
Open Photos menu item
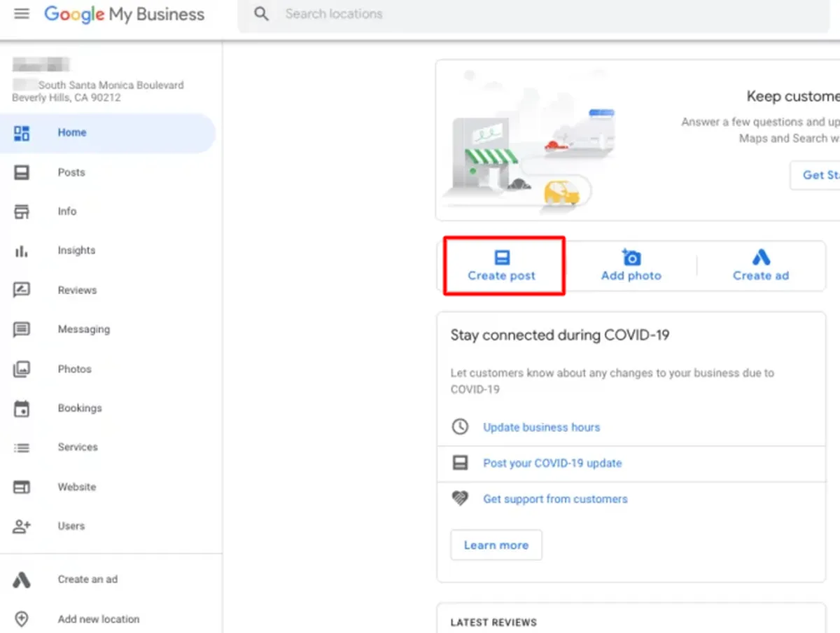pyautogui.click(x=75, y=369)
